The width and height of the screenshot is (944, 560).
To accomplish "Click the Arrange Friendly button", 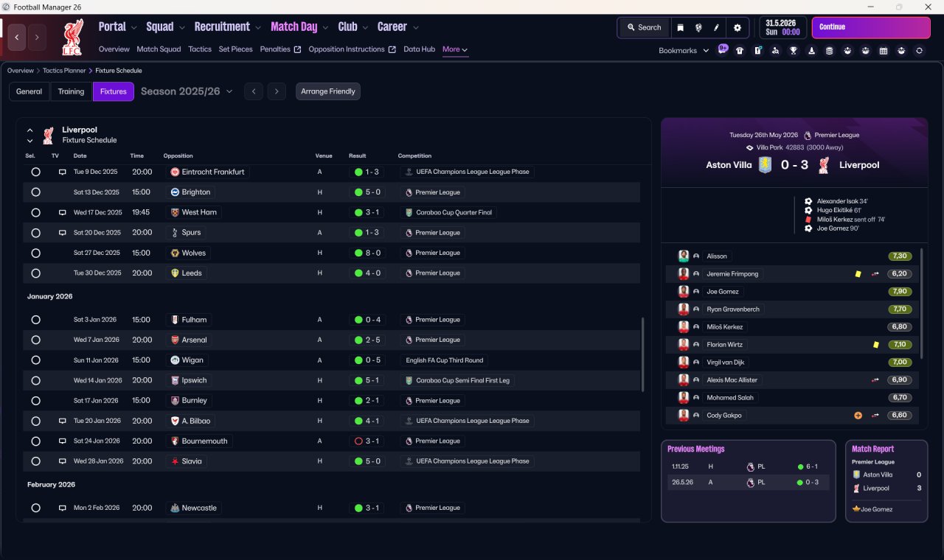I will coord(328,91).
